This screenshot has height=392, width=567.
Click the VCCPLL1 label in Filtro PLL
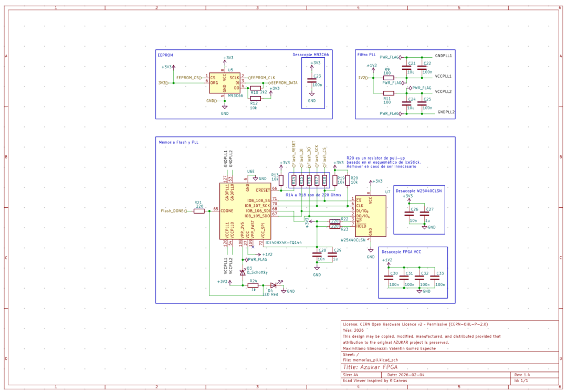443,77
